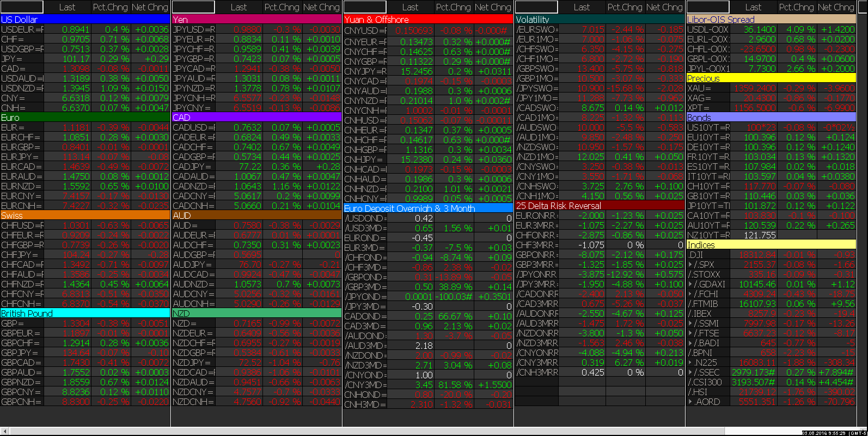
Task: Click Net Chng header above Volatility list
Action: [x=664, y=7]
